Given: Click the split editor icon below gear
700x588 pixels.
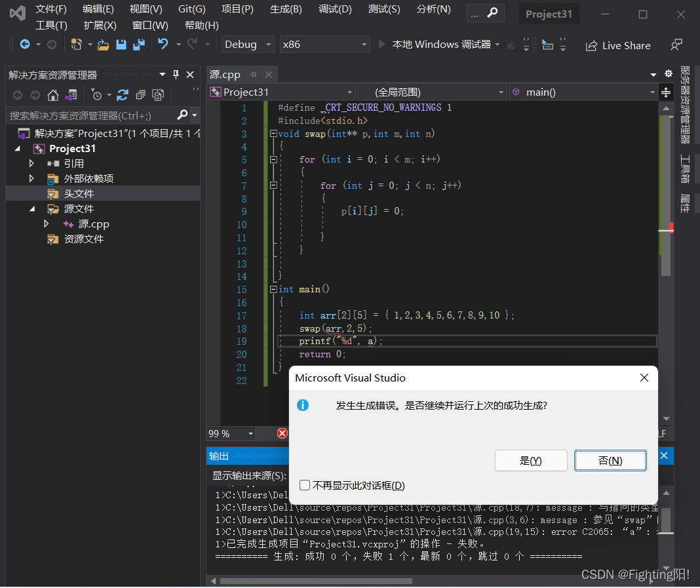Looking at the screenshot, I should pyautogui.click(x=666, y=92).
